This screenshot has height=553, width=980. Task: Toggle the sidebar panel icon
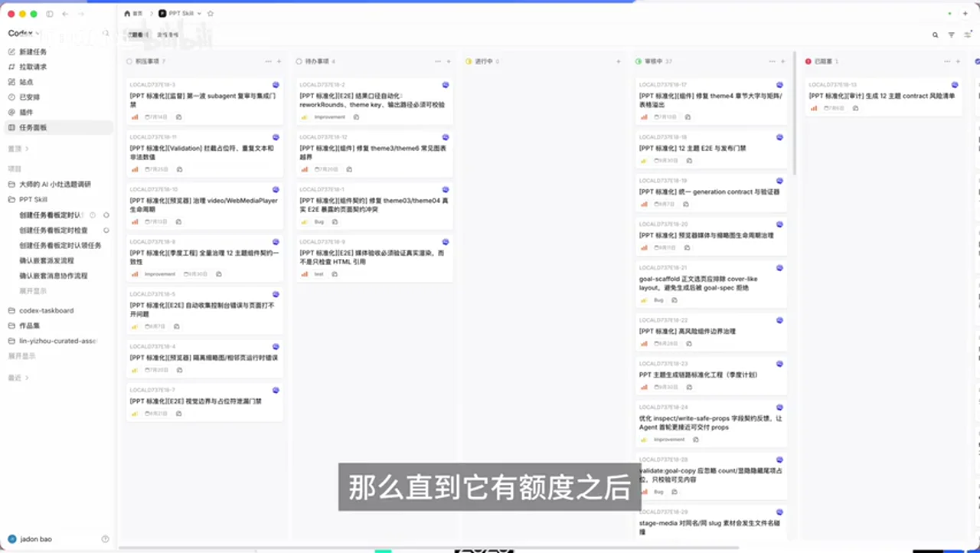50,14
